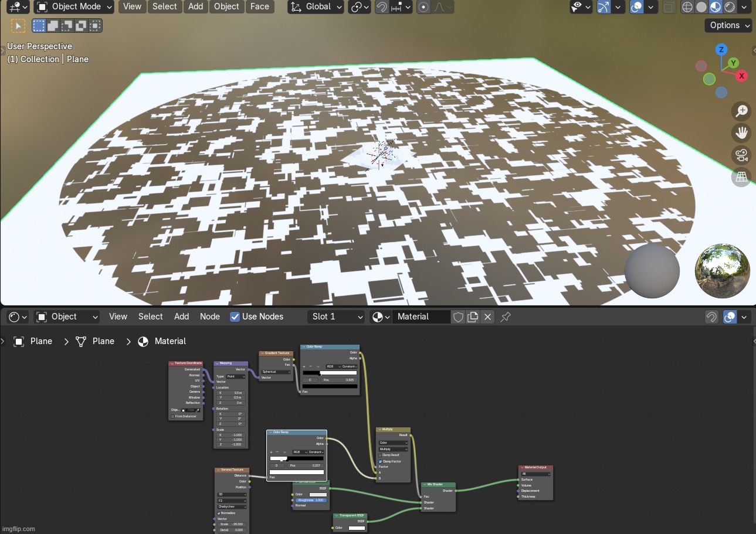Uncheck the Use Nodes checkbox
Viewport: 756px width, 534px height.
(235, 317)
